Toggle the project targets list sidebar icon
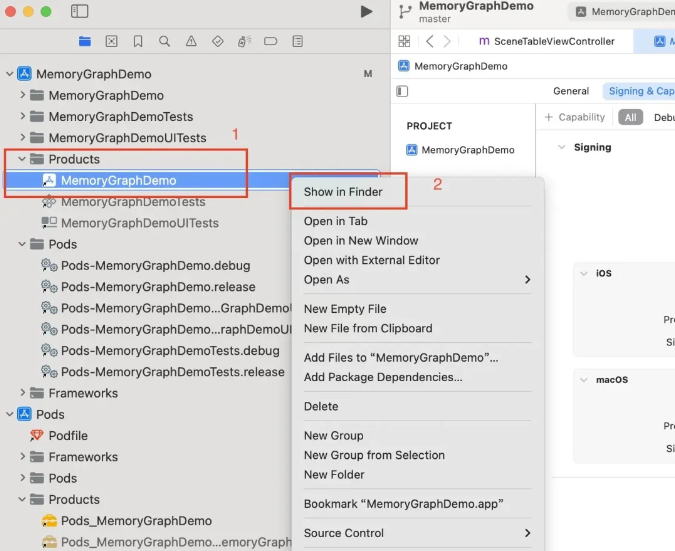The height and width of the screenshot is (551, 675). tap(402, 91)
